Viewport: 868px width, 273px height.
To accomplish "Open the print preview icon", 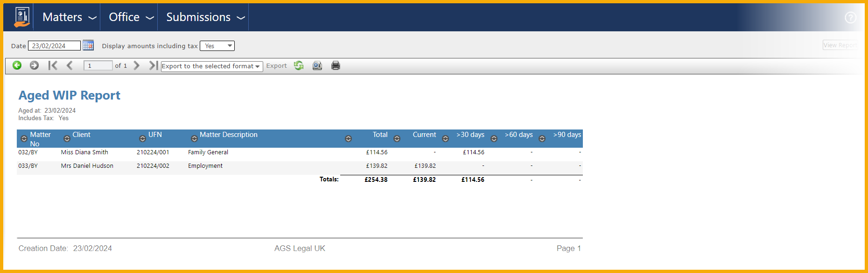I will 317,65.
